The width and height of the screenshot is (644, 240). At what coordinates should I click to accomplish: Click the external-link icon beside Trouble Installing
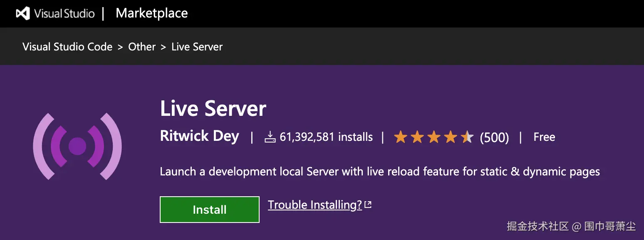click(x=368, y=205)
